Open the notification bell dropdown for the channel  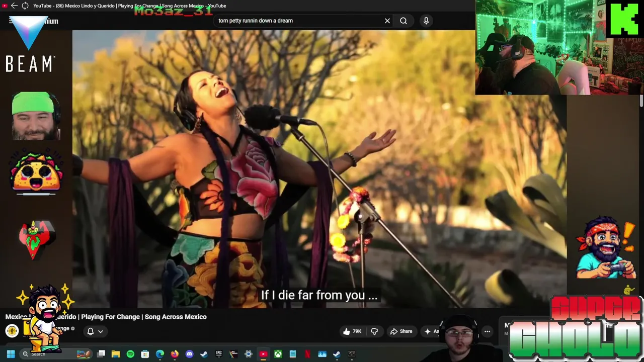tap(95, 331)
